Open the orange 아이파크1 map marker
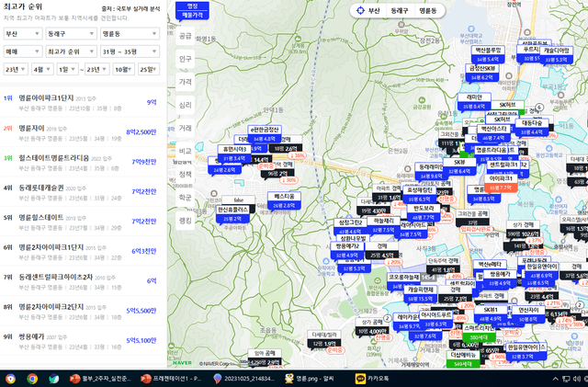The height and width of the screenshot is (387, 588). (x=501, y=183)
